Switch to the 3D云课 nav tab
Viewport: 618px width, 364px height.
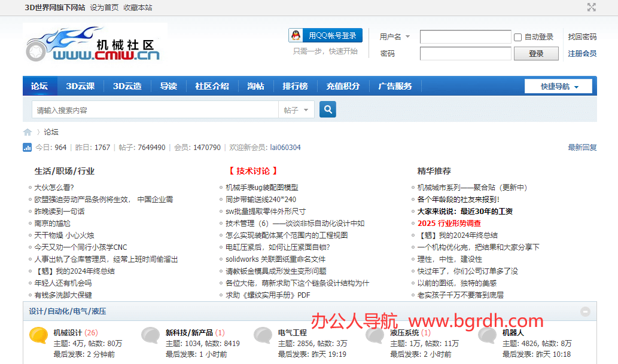(x=80, y=86)
